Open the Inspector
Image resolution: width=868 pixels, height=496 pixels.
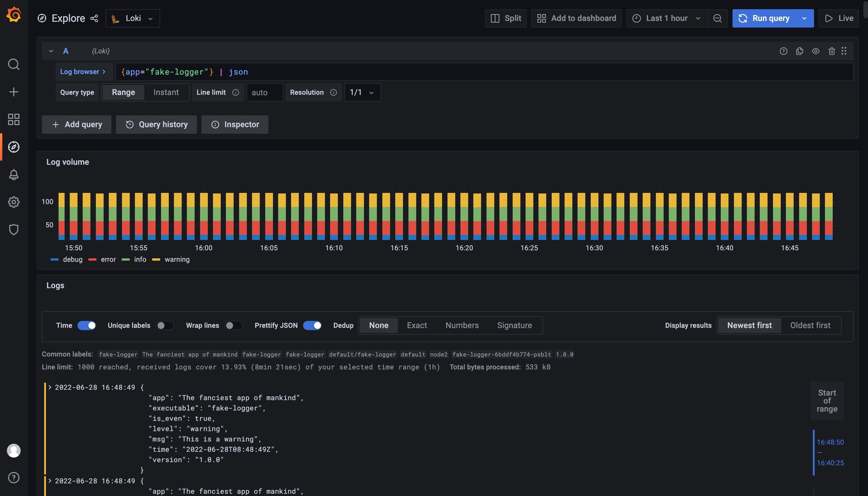click(235, 124)
